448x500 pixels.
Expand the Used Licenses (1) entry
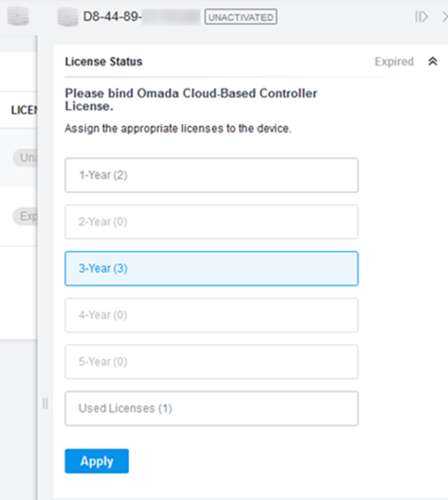[211, 408]
